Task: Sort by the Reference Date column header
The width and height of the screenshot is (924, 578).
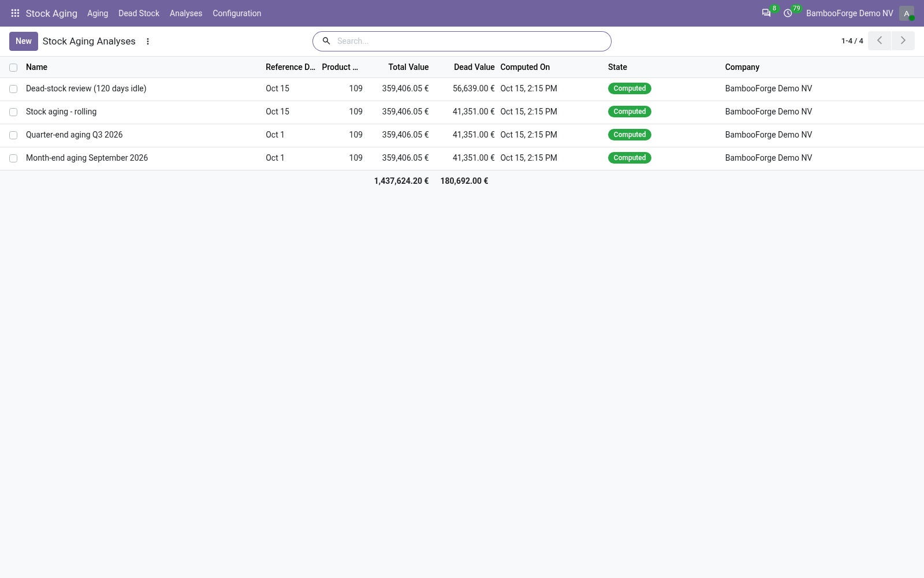Action: [x=290, y=67]
